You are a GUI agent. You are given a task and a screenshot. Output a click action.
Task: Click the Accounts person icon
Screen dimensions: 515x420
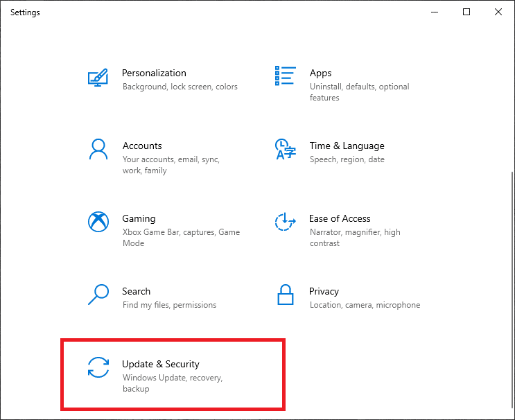pyautogui.click(x=98, y=149)
